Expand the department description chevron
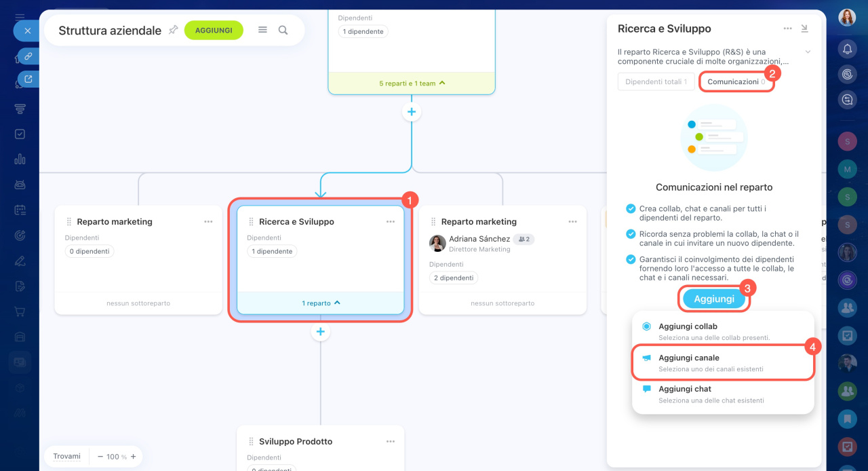The width and height of the screenshot is (868, 471). tap(808, 52)
